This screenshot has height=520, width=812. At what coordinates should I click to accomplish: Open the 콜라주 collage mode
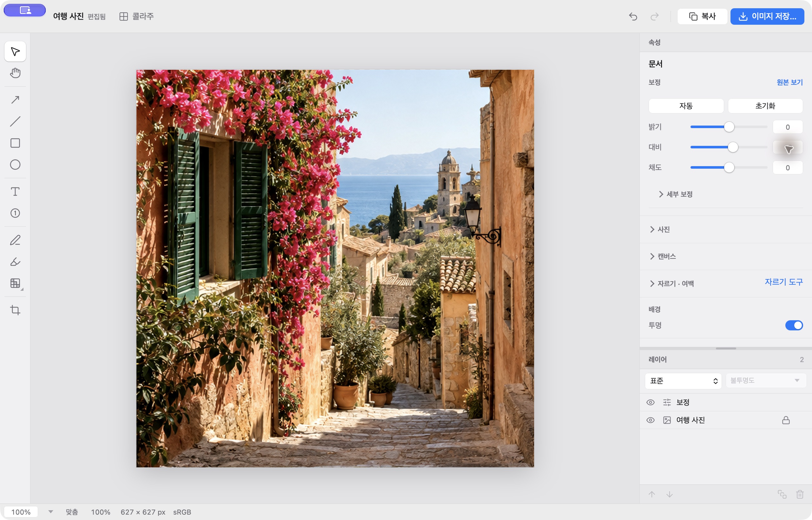click(x=136, y=16)
